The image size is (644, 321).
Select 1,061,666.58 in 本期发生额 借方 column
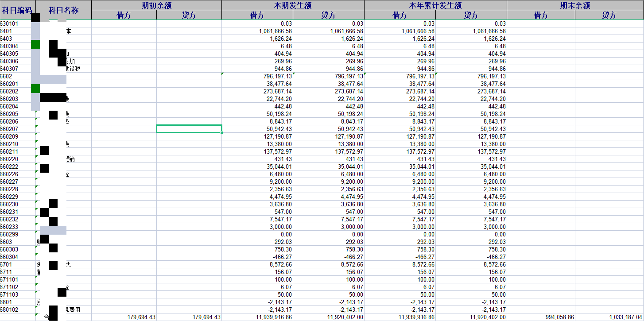coord(275,31)
